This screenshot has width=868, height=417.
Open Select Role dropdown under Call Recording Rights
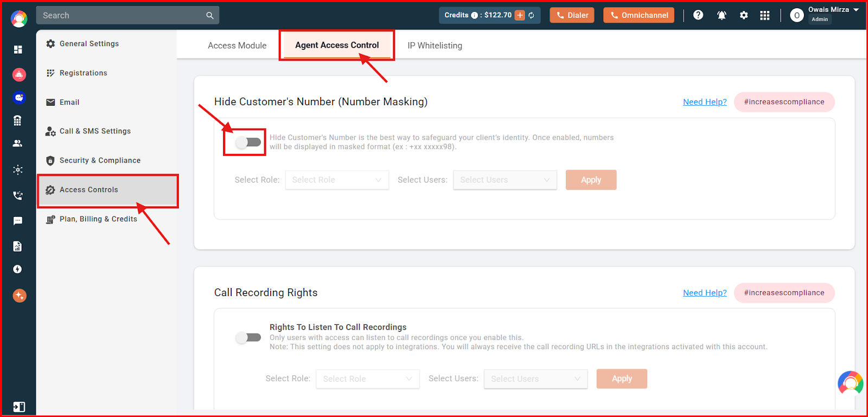tap(368, 379)
